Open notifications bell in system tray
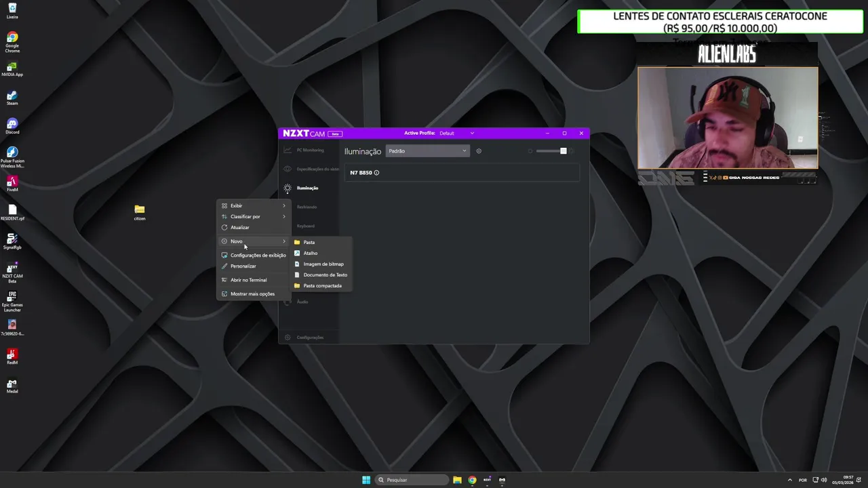The width and height of the screenshot is (868, 488). 859,480
